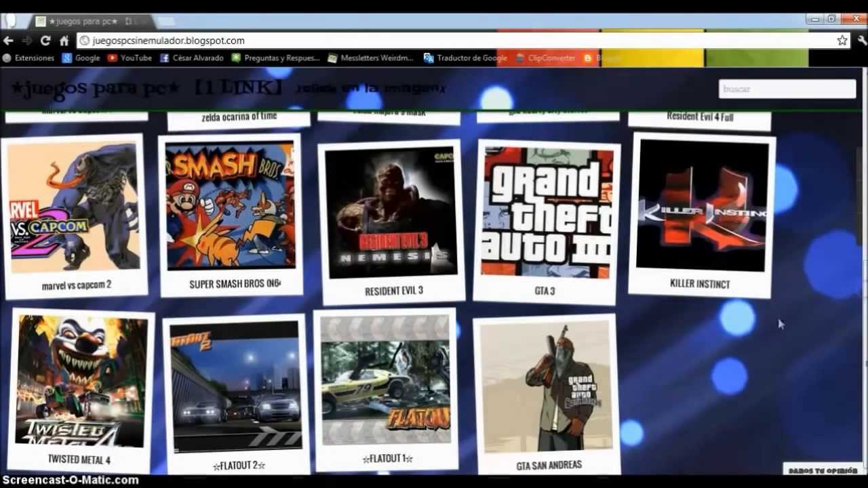Click the 'marvel vs capcom 2' caption
This screenshot has width=868, height=488.
point(77,285)
